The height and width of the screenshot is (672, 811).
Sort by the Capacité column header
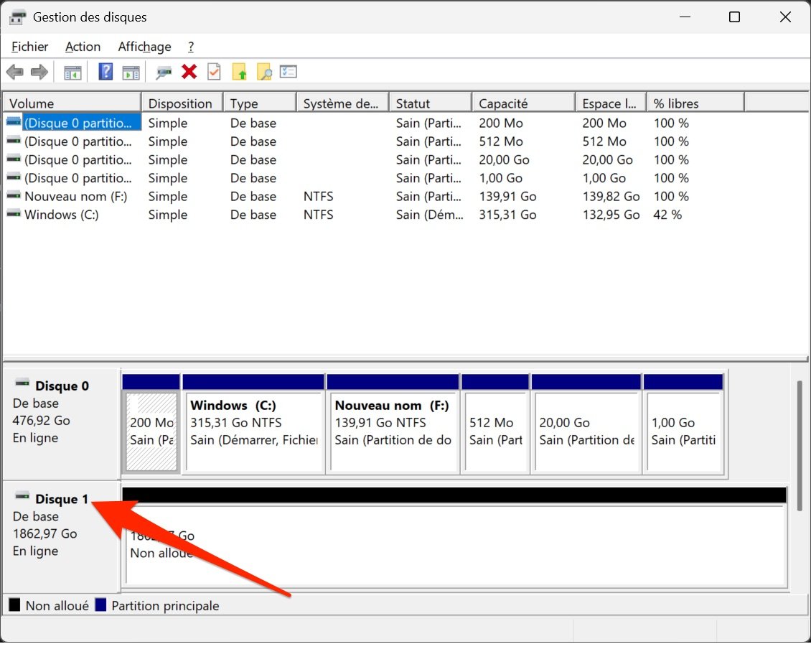tap(523, 103)
